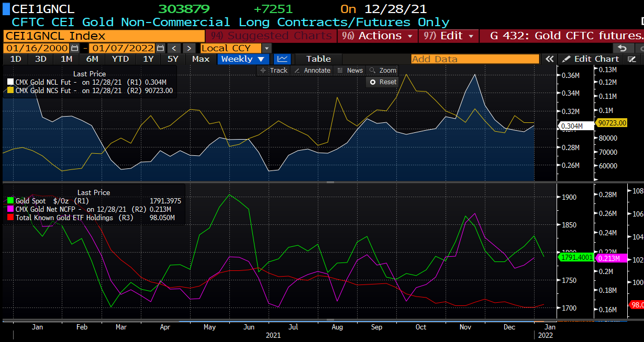Click the line chart type icon

point(282,59)
